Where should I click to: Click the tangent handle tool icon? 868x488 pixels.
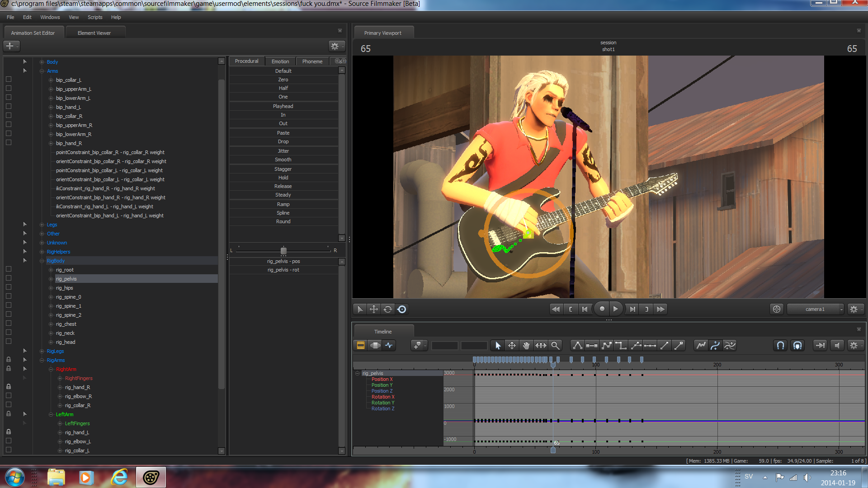click(576, 345)
